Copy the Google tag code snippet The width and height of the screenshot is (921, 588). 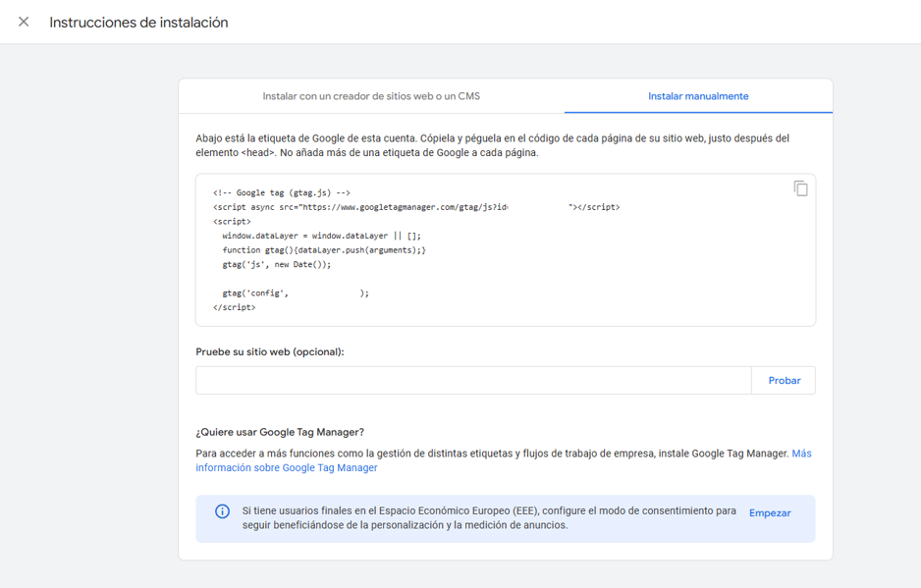pos(800,188)
